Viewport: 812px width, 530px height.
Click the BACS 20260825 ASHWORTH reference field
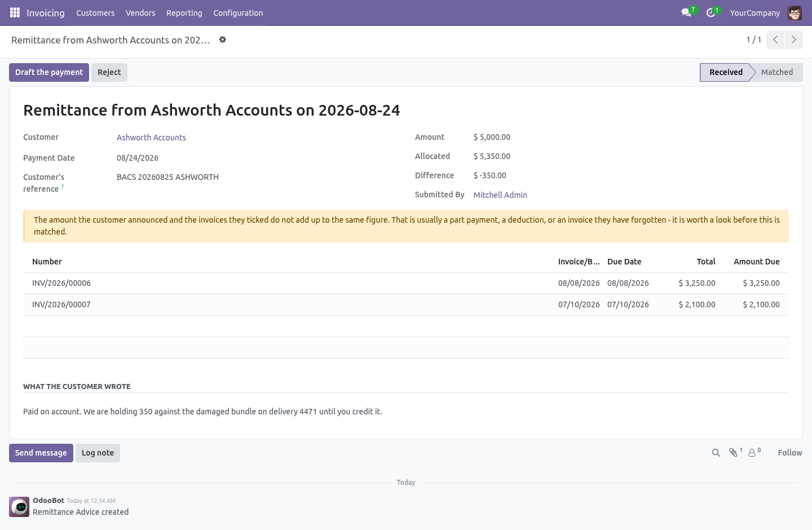click(167, 177)
